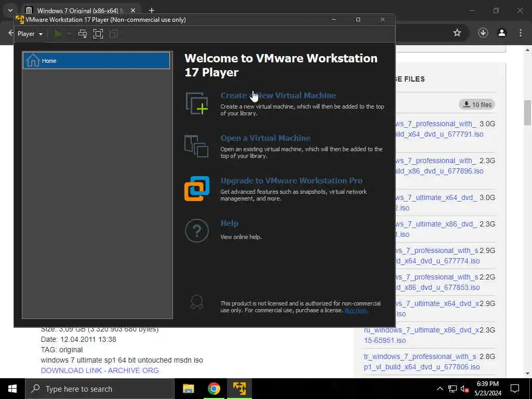Open x64_dvd_u_677774.iso file link

(x=437, y=256)
